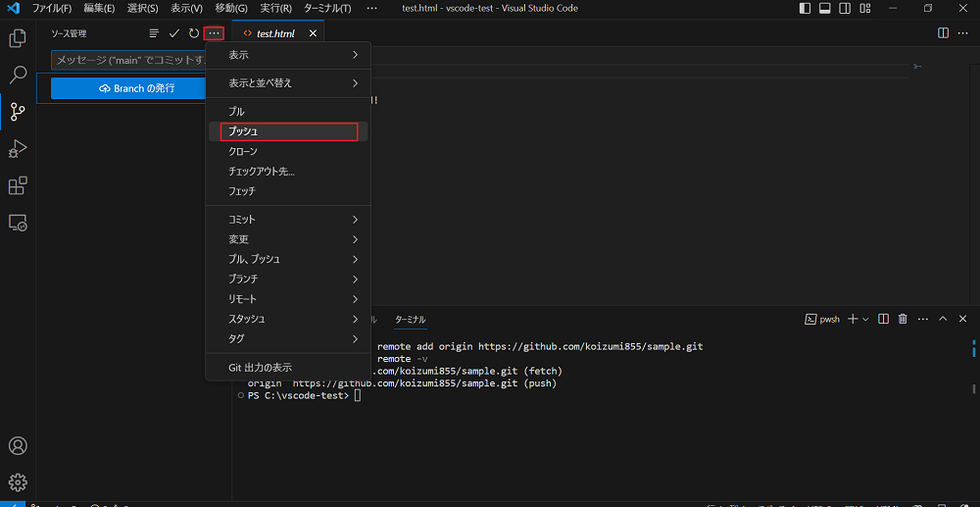This screenshot has width=980, height=507.
Task: Open Run and Debug view
Action: tap(18, 149)
